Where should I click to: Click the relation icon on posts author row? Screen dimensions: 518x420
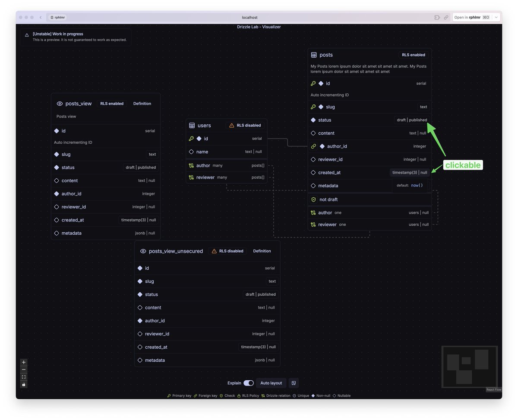tap(313, 213)
